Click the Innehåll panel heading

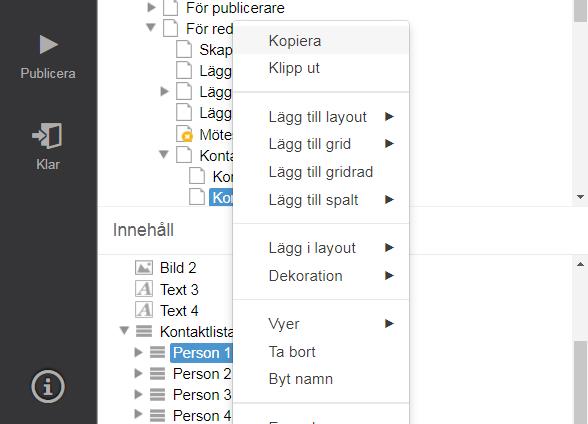[x=143, y=230]
